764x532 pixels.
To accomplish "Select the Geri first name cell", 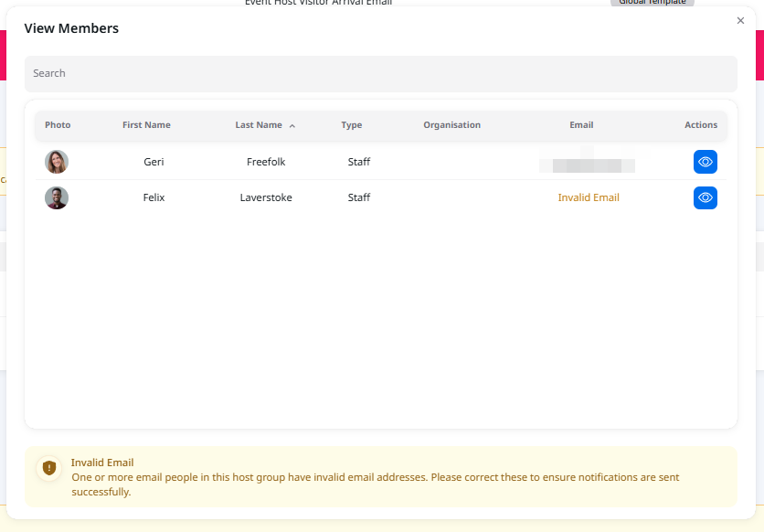I will pos(154,162).
